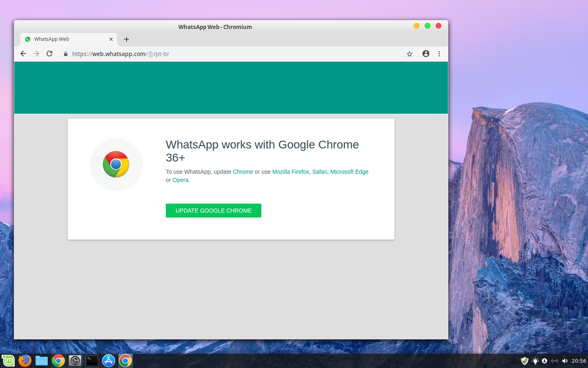Select the WhatsApp Web tab
588x368 pixels.
tap(68, 39)
